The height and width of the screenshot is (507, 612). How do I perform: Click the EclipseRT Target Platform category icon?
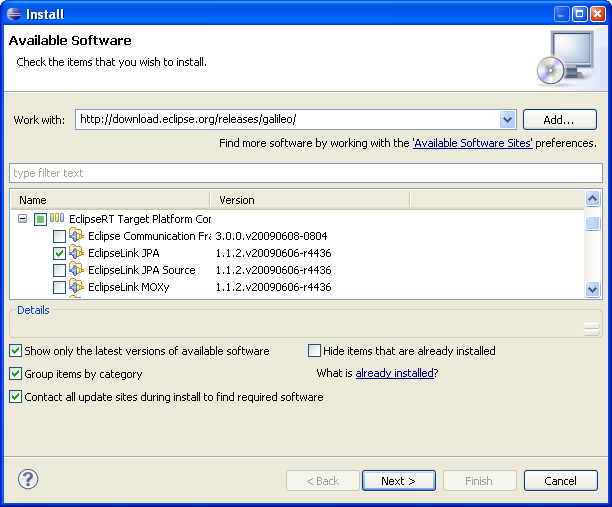coord(57,218)
